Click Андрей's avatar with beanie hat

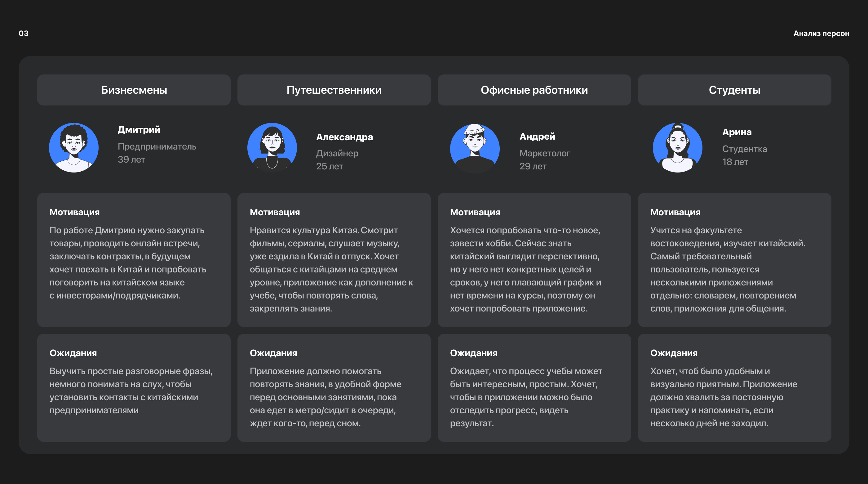[x=474, y=148]
